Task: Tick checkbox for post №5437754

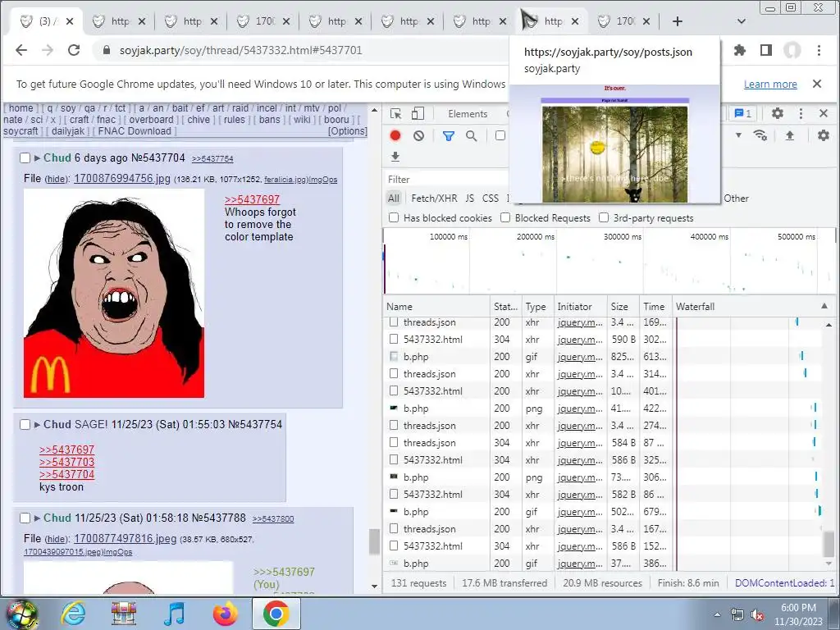Action: (25, 424)
